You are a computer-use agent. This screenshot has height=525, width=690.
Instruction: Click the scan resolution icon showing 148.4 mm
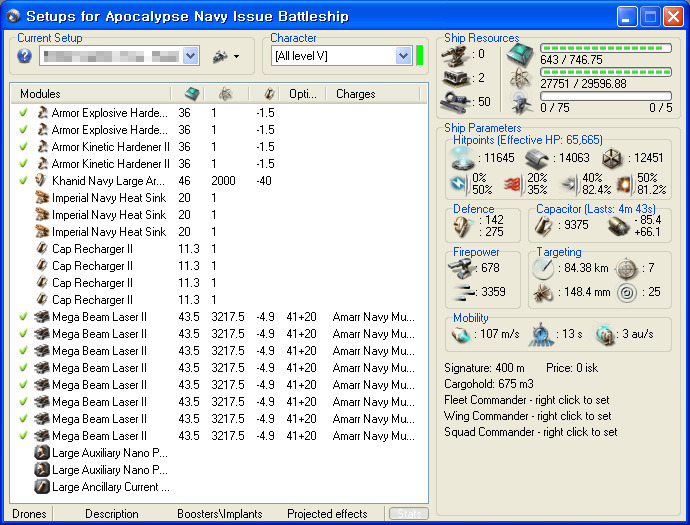tap(543, 293)
